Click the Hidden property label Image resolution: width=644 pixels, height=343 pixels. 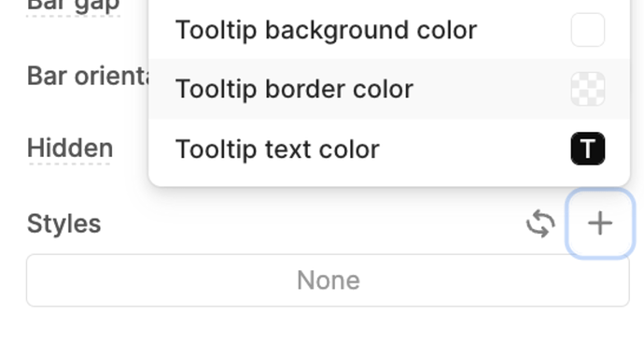click(x=70, y=148)
